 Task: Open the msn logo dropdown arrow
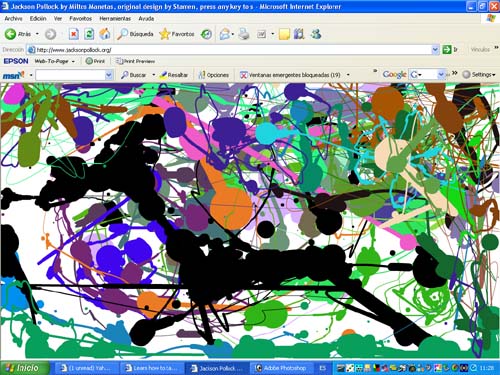pyautogui.click(x=31, y=75)
